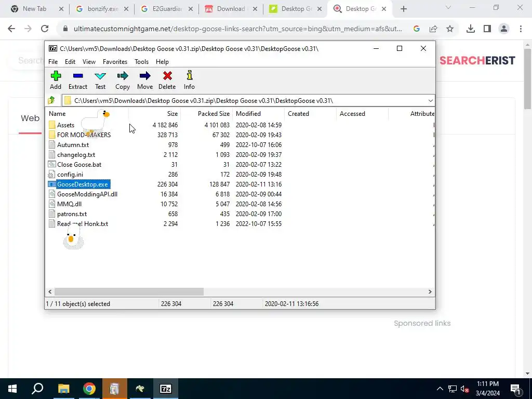Viewport: 532px width, 399px height.
Task: Select changelog.txt in the list
Action: [x=76, y=155]
